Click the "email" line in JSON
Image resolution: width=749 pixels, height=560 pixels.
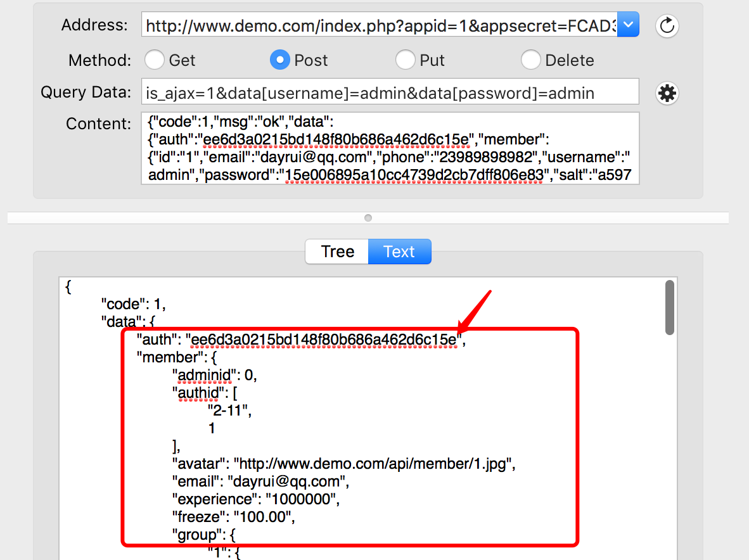(x=261, y=481)
